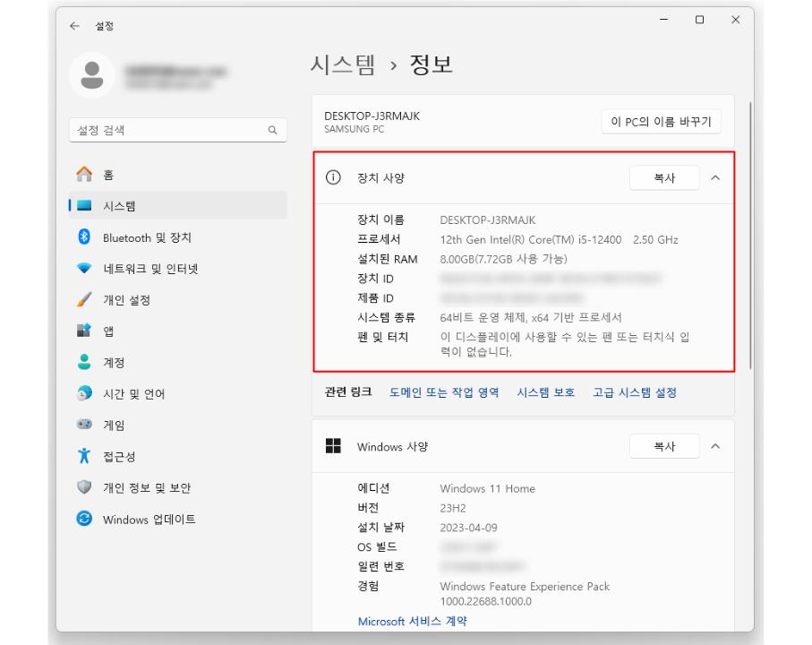The height and width of the screenshot is (645, 812).
Task: Collapse the Windows 사양 section
Action: click(714, 446)
